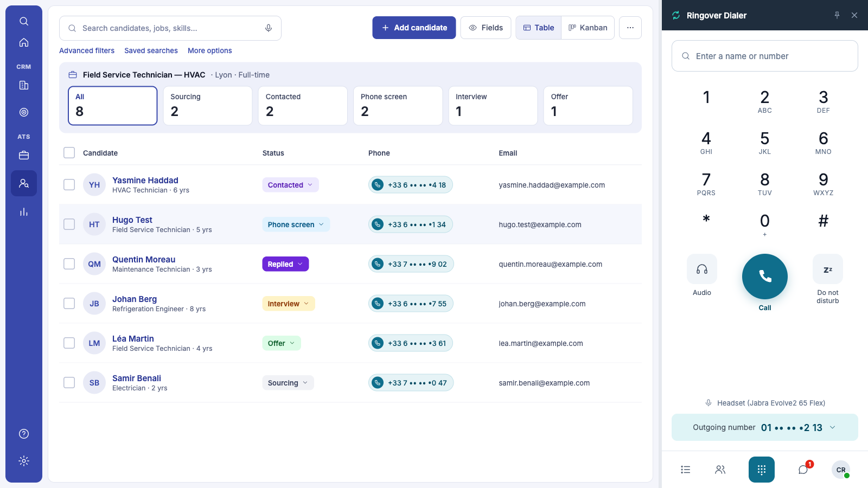Viewport: 868px width, 488px height.
Task: Open Hugo Test's Phone screen status dropdown
Action: coord(296,224)
